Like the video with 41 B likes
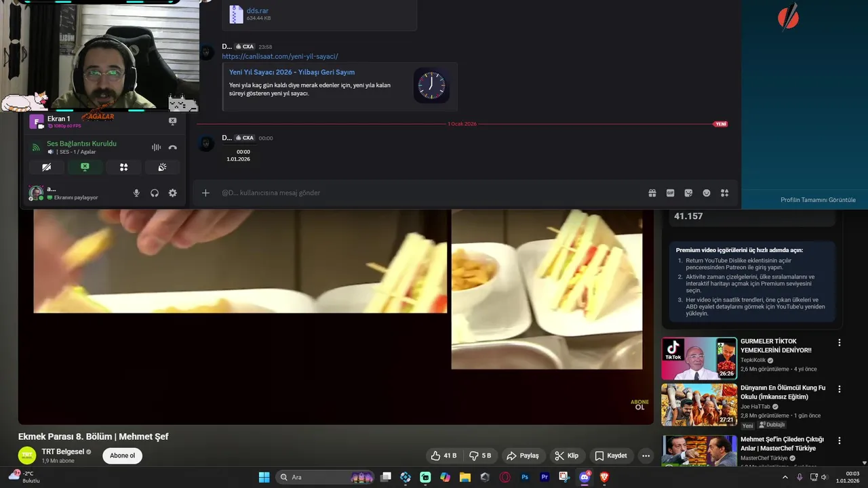 (444, 455)
